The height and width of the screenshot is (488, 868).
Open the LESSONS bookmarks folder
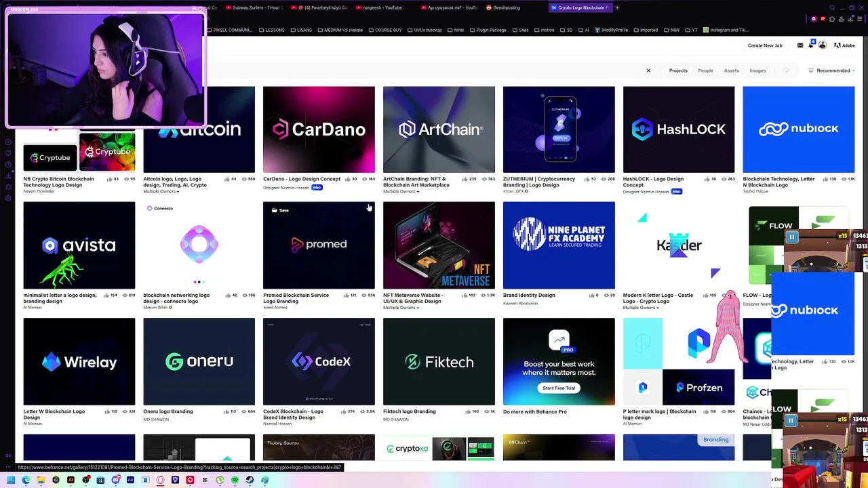pyautogui.click(x=271, y=30)
